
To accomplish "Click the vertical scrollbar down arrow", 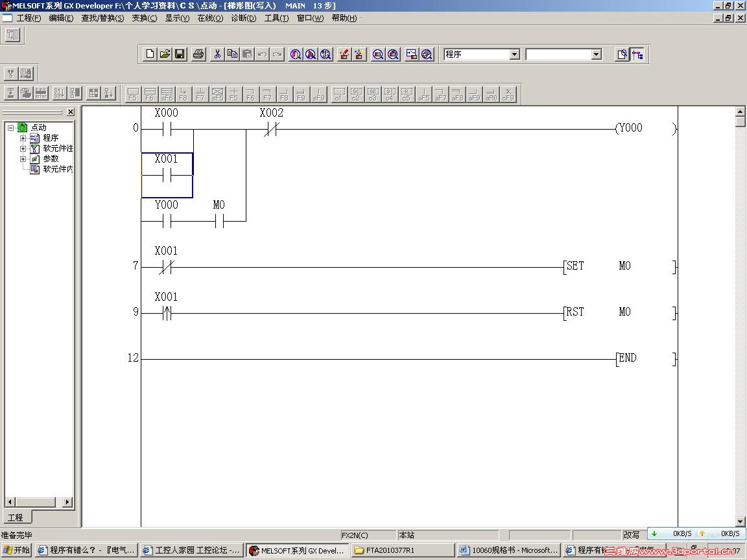I will click(x=741, y=521).
